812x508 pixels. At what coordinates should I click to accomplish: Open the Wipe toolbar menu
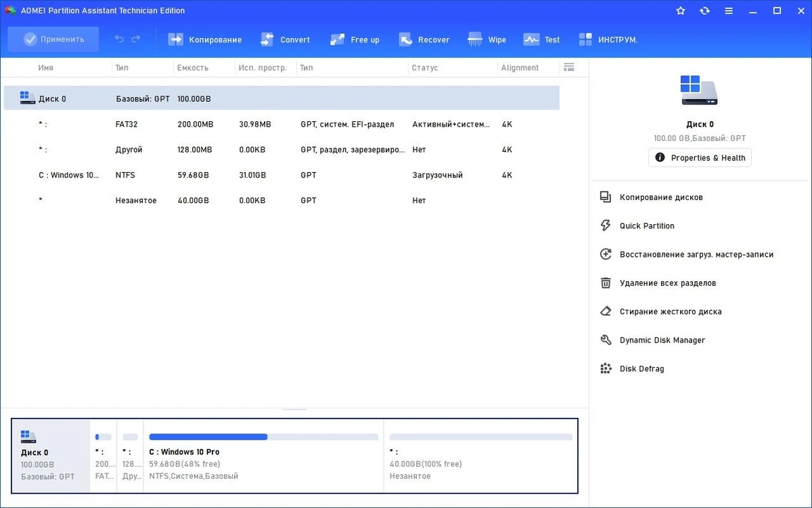click(x=487, y=40)
